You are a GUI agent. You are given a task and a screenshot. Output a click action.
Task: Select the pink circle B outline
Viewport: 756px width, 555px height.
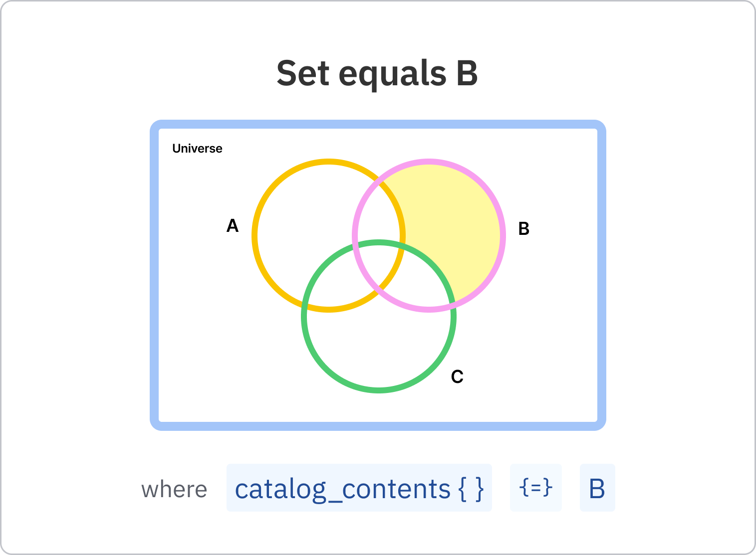503,235
